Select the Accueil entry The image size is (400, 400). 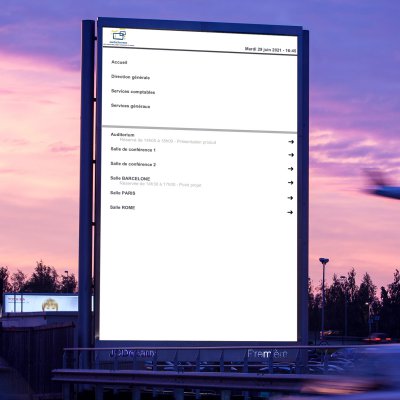pos(119,62)
